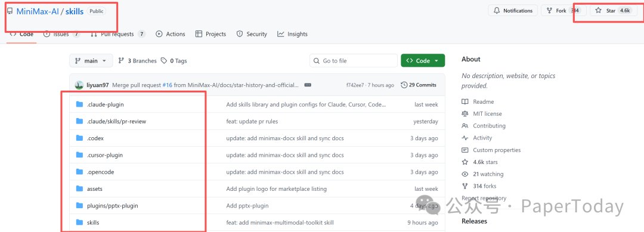The image size is (644, 232).
Task: Open the Pull requests tab
Action: coord(118,34)
